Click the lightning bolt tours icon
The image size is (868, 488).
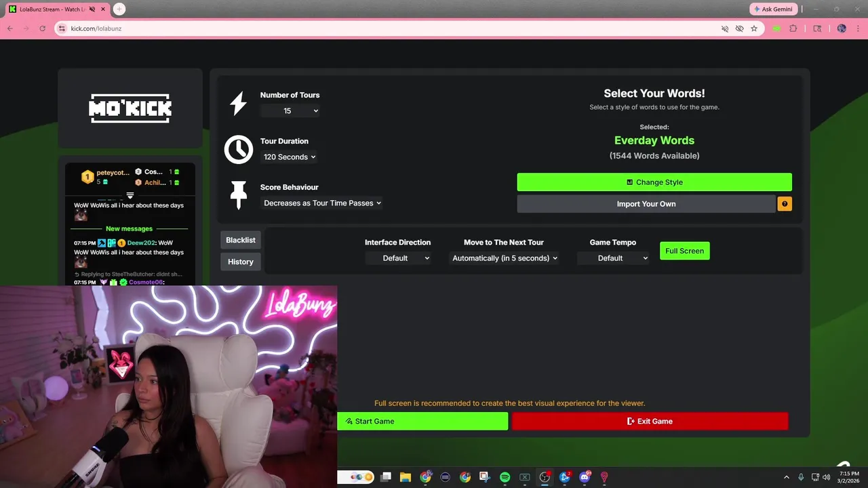[x=238, y=104]
